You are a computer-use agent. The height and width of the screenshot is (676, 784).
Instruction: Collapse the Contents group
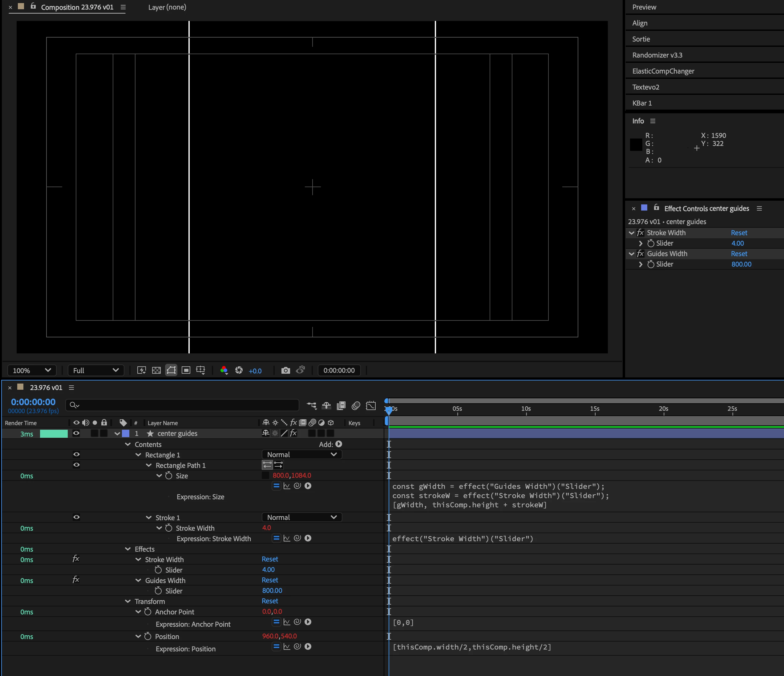(128, 445)
